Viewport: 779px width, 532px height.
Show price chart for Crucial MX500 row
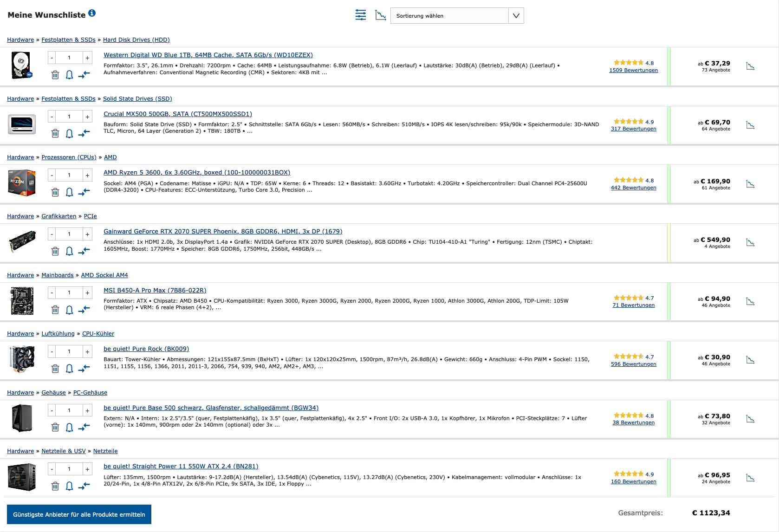point(750,125)
